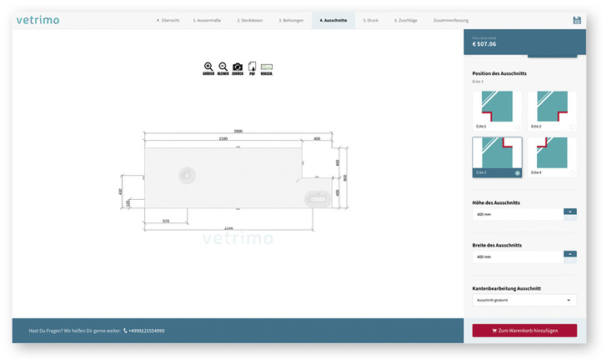Click Zum Warenkorb hinzufügen button
The height and width of the screenshot is (364, 607).
(524, 331)
